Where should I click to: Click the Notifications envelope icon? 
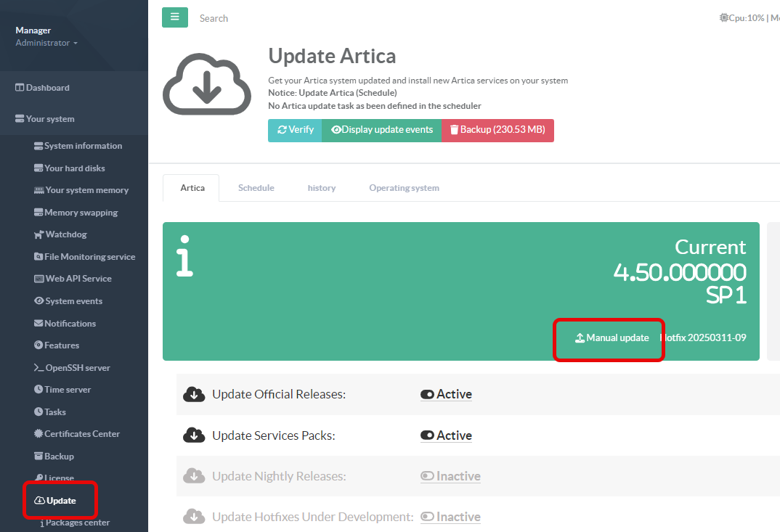pyautogui.click(x=39, y=324)
